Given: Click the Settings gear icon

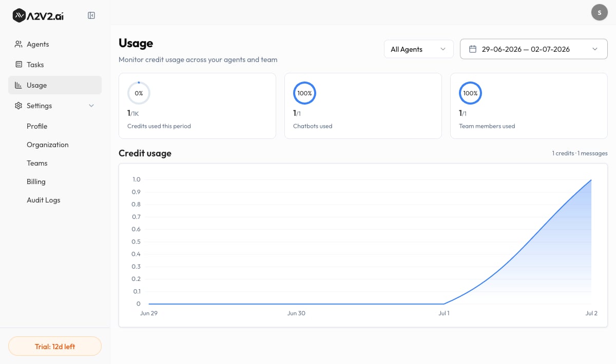Looking at the screenshot, I should [18, 106].
